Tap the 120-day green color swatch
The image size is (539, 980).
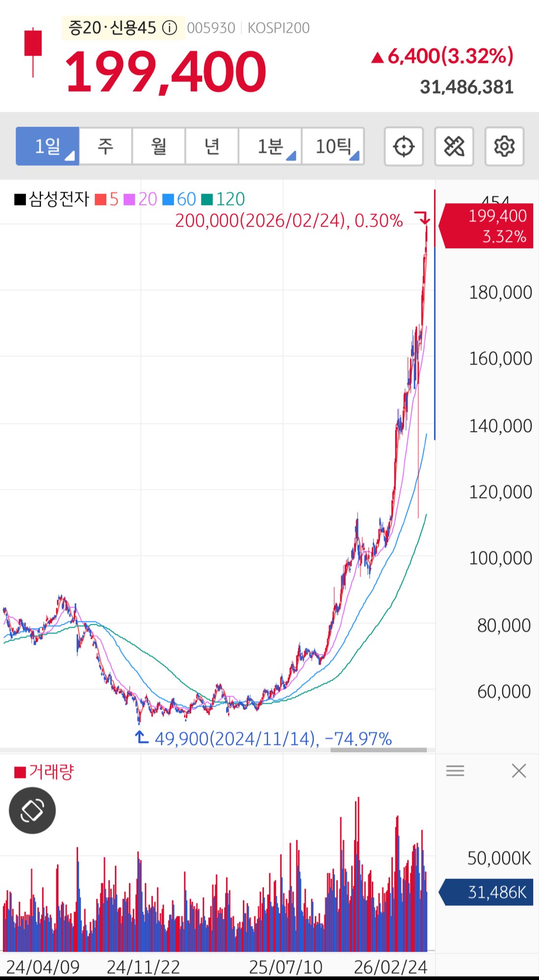pos(207,199)
